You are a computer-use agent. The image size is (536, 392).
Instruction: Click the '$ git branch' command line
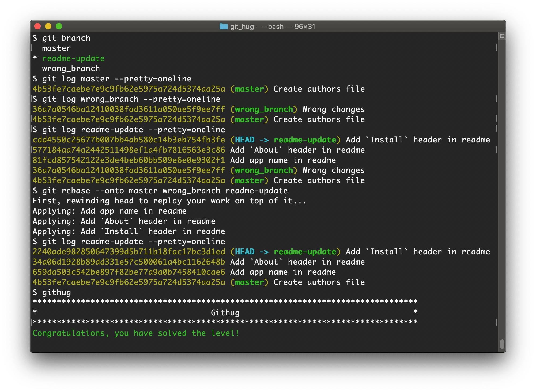(62, 38)
